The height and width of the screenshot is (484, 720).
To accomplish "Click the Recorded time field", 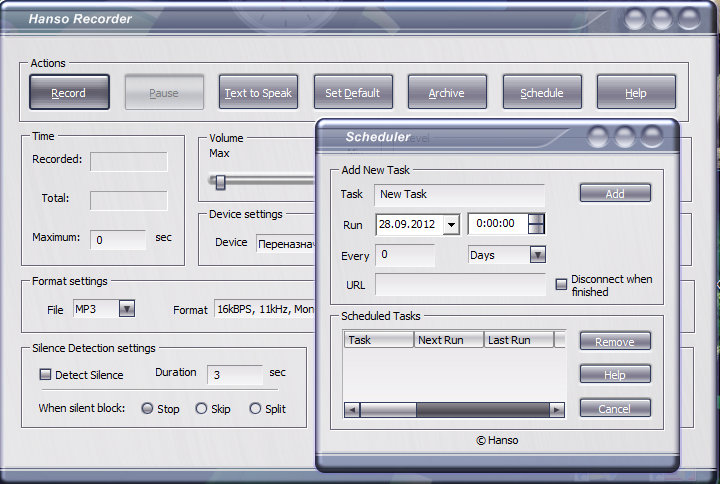I will coord(129,161).
